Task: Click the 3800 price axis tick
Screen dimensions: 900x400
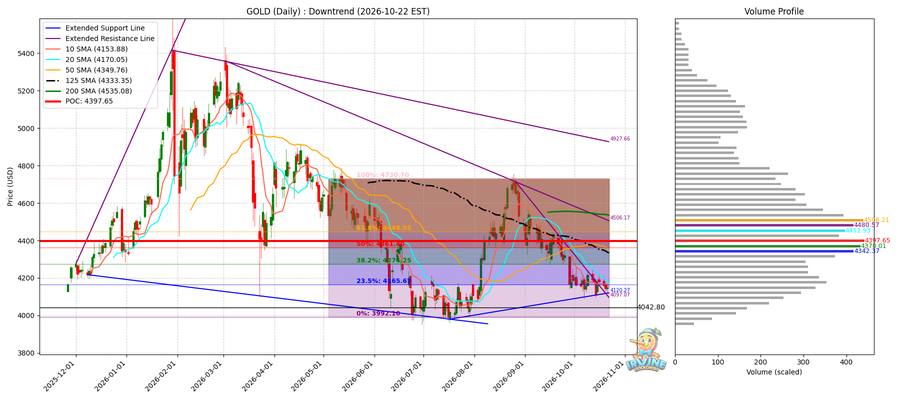Action: tap(28, 353)
